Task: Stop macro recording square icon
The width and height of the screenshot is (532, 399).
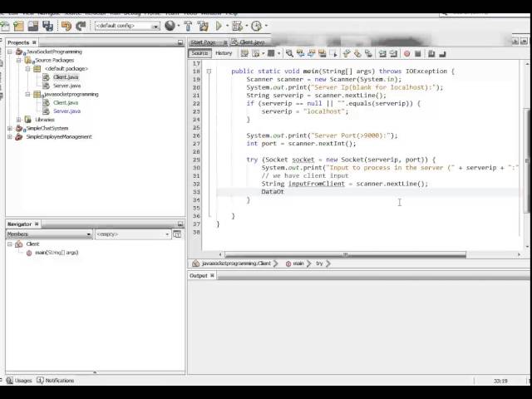Action: (418, 53)
